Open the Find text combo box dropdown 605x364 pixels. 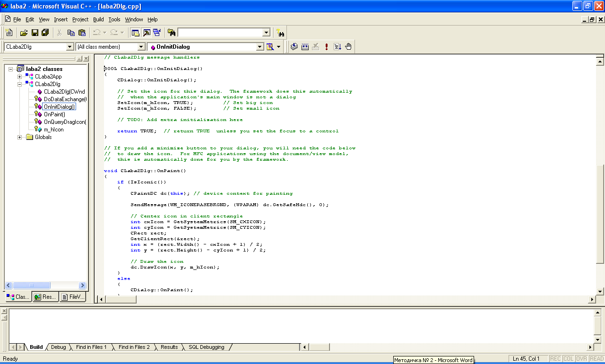[x=266, y=33]
